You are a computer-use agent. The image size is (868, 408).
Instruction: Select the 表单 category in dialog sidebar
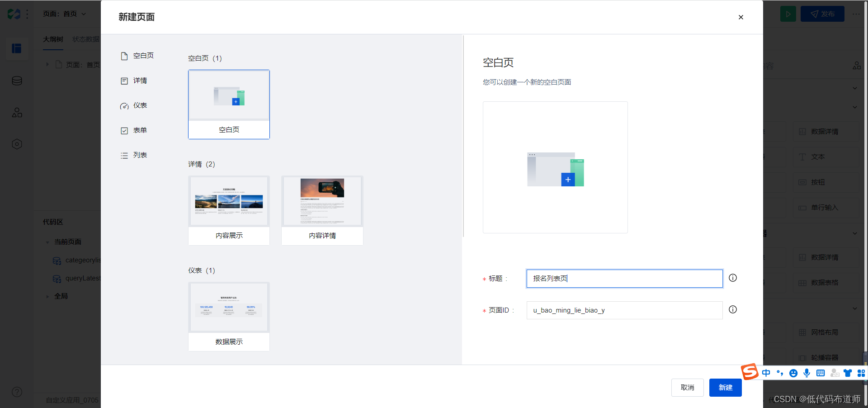click(134, 130)
